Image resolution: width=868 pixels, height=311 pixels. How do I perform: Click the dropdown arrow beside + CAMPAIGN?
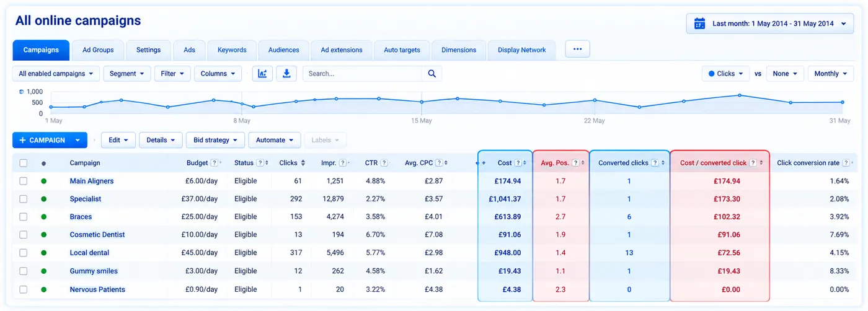[x=77, y=140]
